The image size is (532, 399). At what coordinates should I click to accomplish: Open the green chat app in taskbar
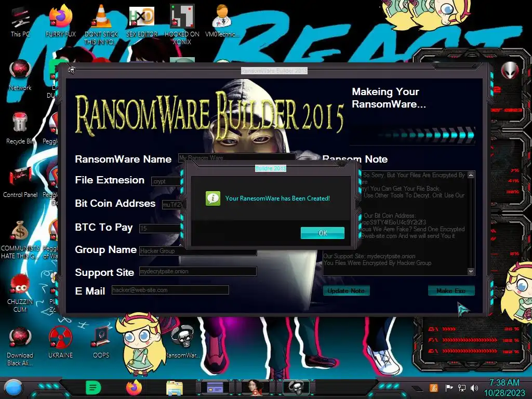[94, 388]
